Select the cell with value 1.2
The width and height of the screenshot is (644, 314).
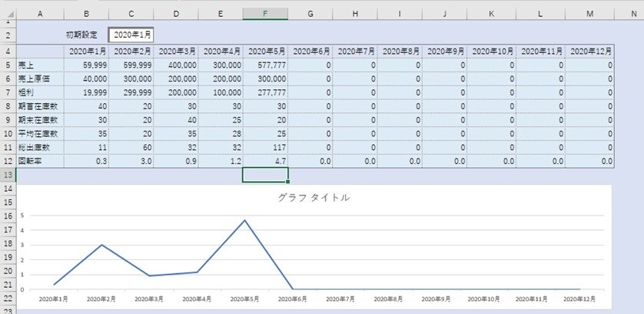click(221, 162)
